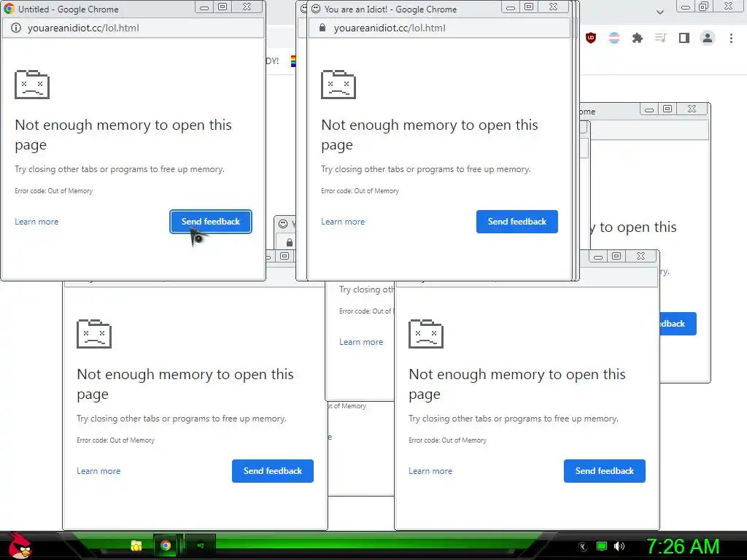Click 'Error code: Out of Memory' in the 'You are an Idiot!' window

360,191
